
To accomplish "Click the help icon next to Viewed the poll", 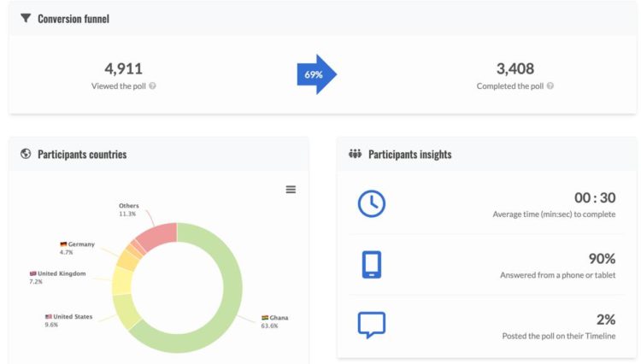I will 152,86.
